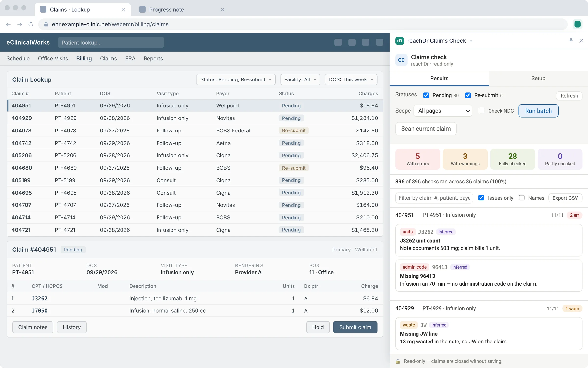Reload the page with refresh icon
This screenshot has height=368, width=588.
click(x=31, y=24)
